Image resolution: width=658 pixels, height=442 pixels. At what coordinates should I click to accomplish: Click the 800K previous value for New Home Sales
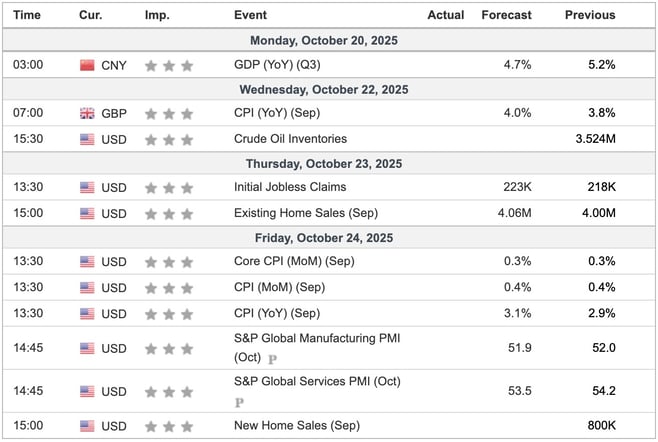pos(600,427)
